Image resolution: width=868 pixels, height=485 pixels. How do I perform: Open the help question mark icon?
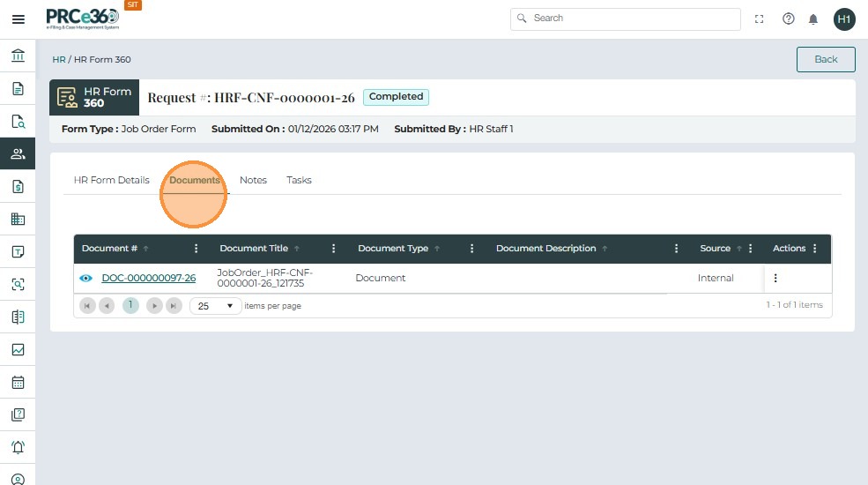pyautogui.click(x=789, y=19)
